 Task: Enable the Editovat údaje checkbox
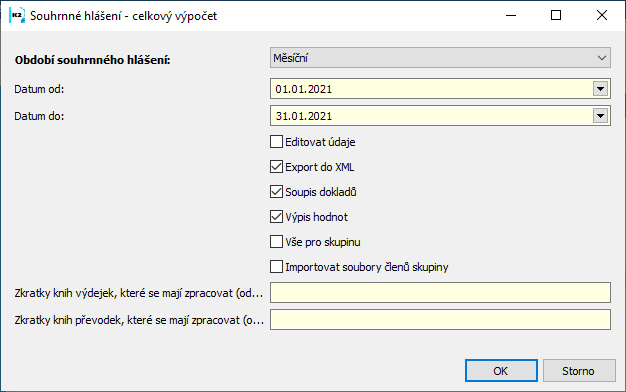(276, 142)
